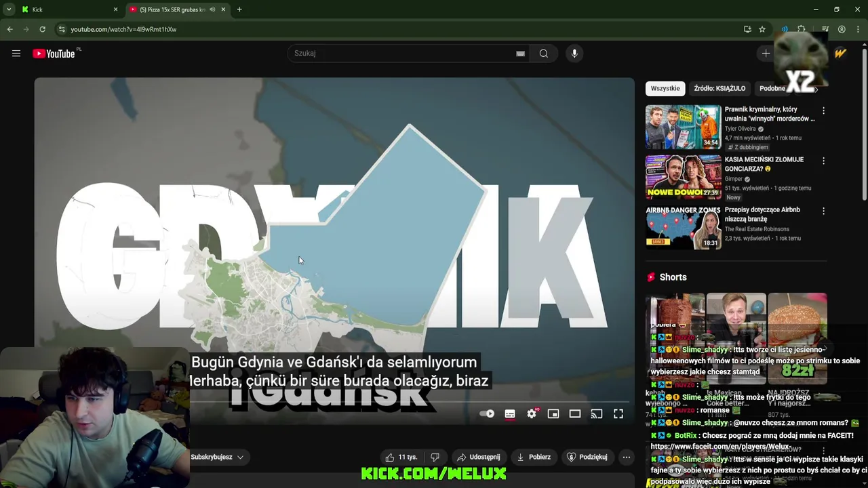Click the search magnifier button
The image size is (868, 488).
click(x=544, y=54)
